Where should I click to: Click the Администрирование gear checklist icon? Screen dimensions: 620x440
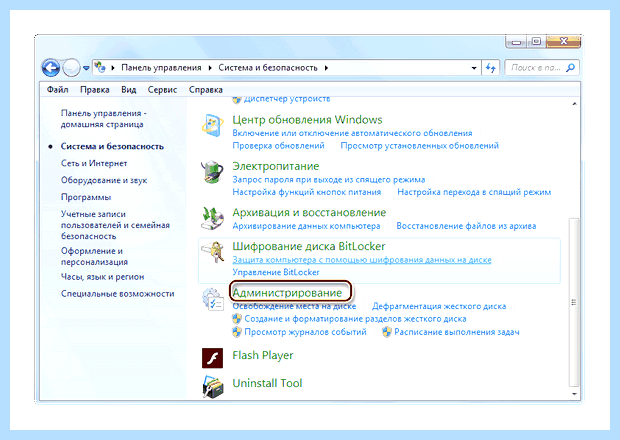pos(213,299)
